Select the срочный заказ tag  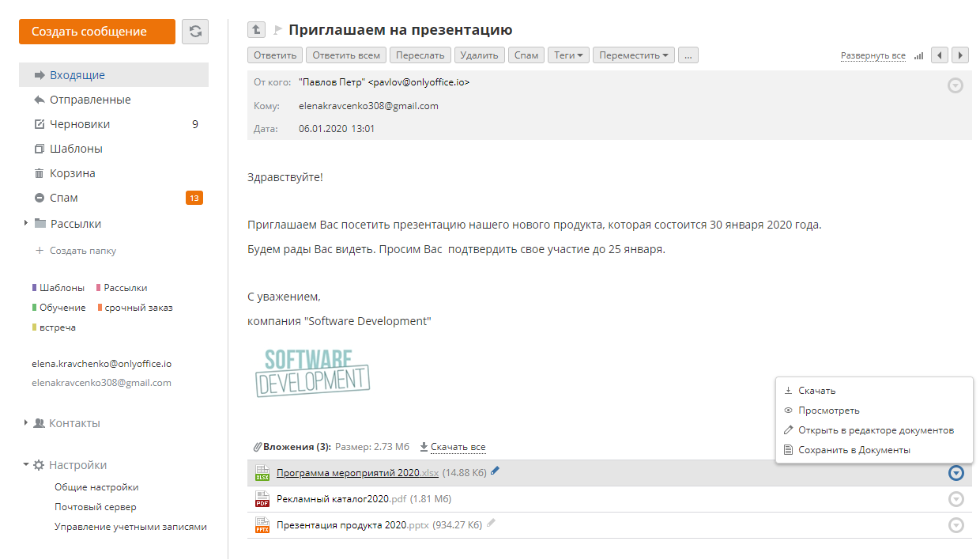tap(135, 308)
